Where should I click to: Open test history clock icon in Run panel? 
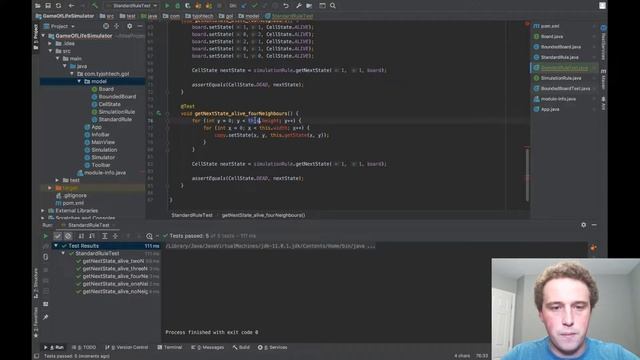[149, 236]
